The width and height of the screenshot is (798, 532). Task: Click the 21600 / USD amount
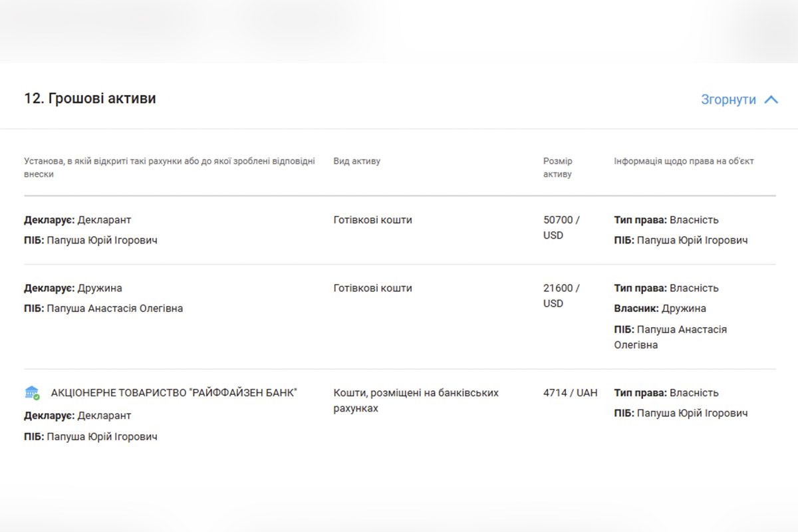[x=561, y=295]
